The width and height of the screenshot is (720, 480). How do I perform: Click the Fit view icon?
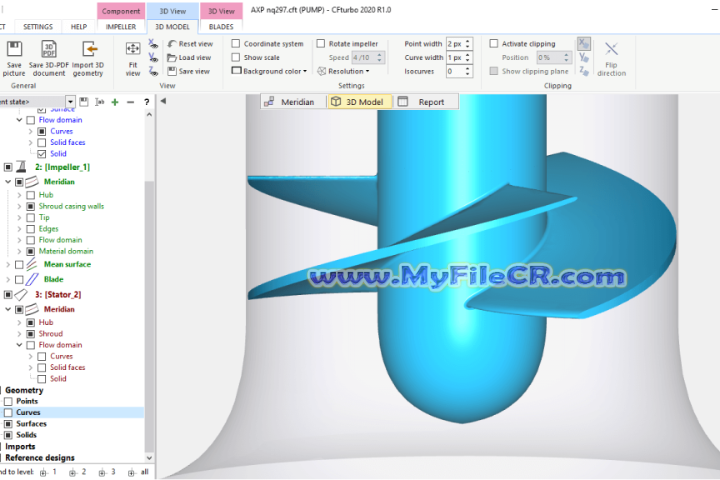[x=133, y=49]
